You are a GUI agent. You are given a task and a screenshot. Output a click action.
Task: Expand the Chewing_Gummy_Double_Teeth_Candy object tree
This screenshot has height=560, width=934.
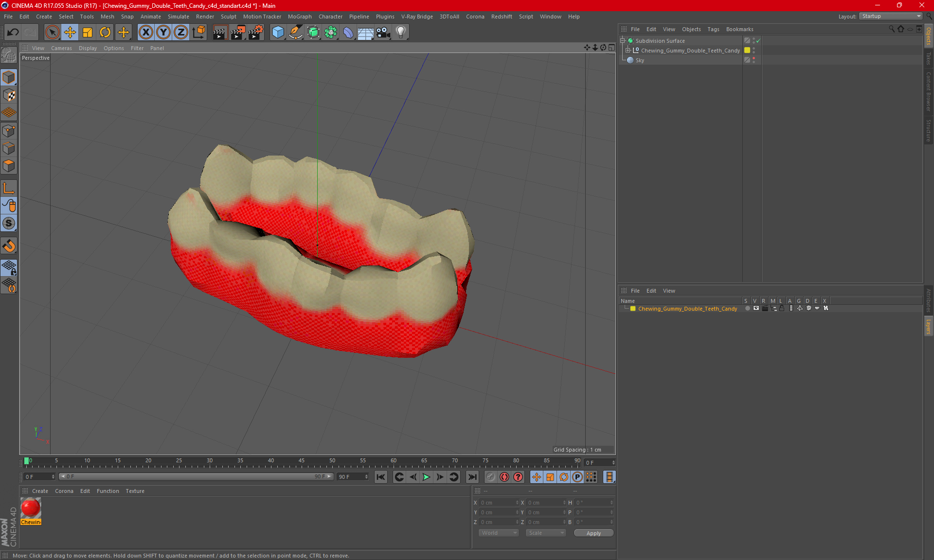click(628, 51)
